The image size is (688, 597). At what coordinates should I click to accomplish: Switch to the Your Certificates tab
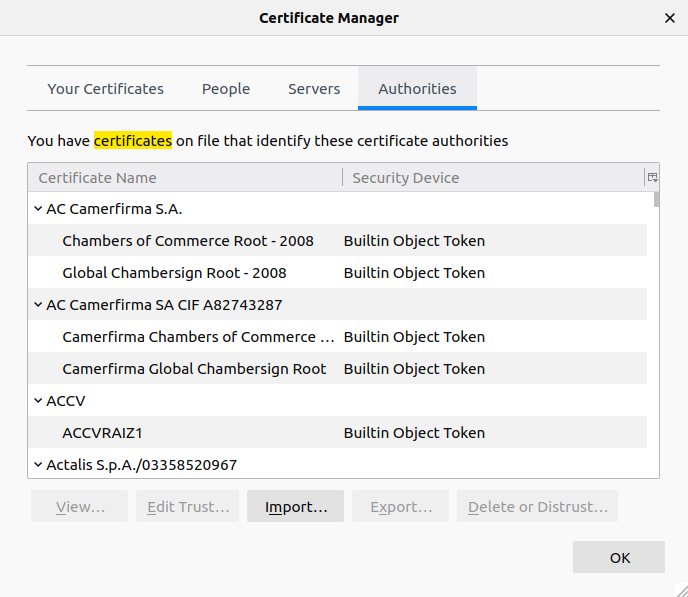[x=105, y=89]
